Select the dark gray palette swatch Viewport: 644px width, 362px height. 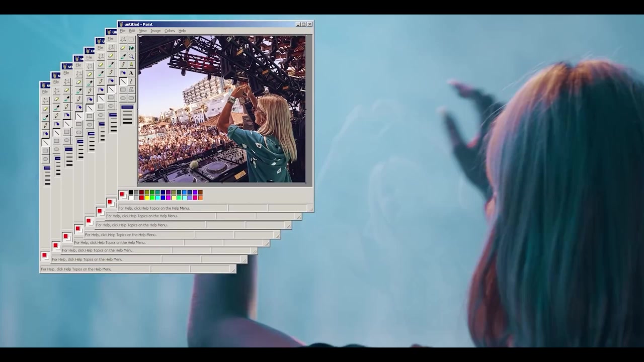pyautogui.click(x=136, y=192)
